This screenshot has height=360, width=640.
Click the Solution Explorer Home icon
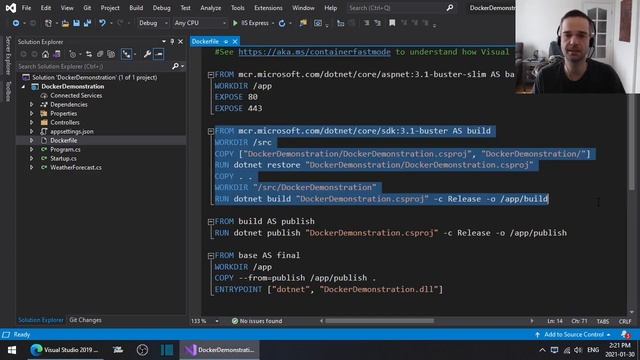(x=45, y=54)
